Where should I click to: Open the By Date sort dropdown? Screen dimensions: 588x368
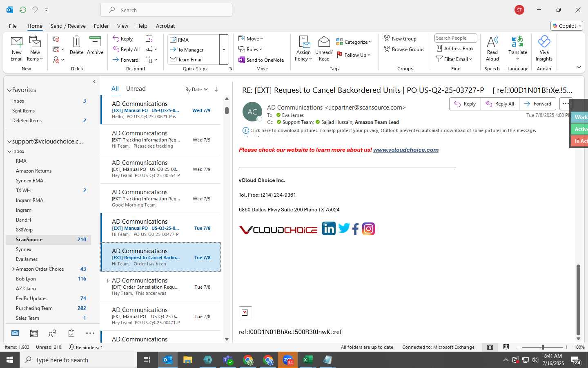pyautogui.click(x=196, y=90)
